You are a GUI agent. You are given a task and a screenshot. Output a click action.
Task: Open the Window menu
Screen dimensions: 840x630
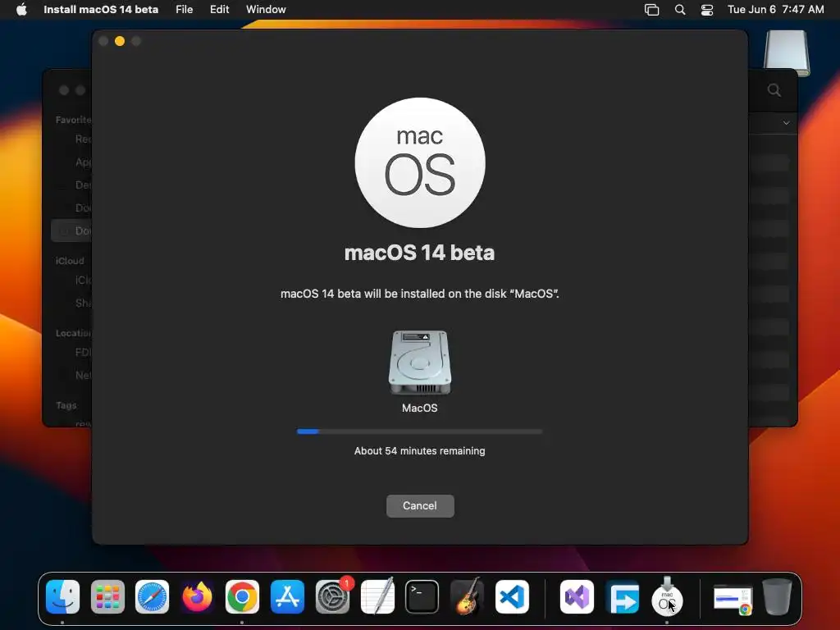pyautogui.click(x=266, y=10)
